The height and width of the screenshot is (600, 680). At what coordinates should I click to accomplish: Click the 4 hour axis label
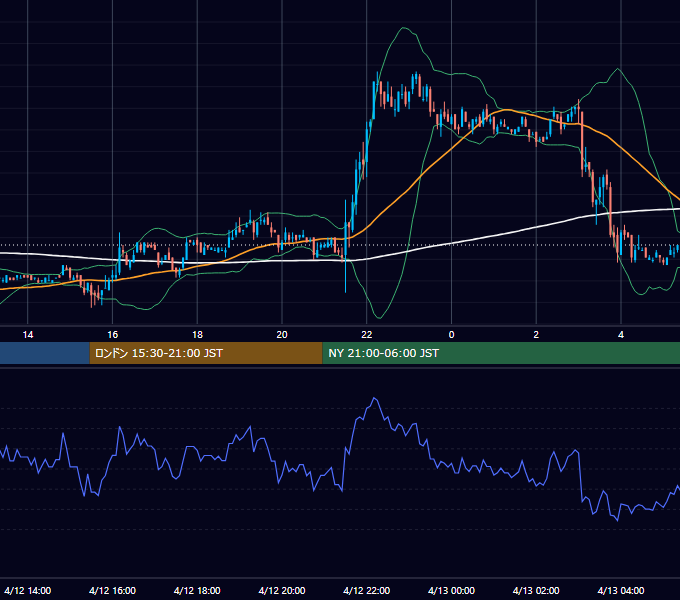pos(621,335)
